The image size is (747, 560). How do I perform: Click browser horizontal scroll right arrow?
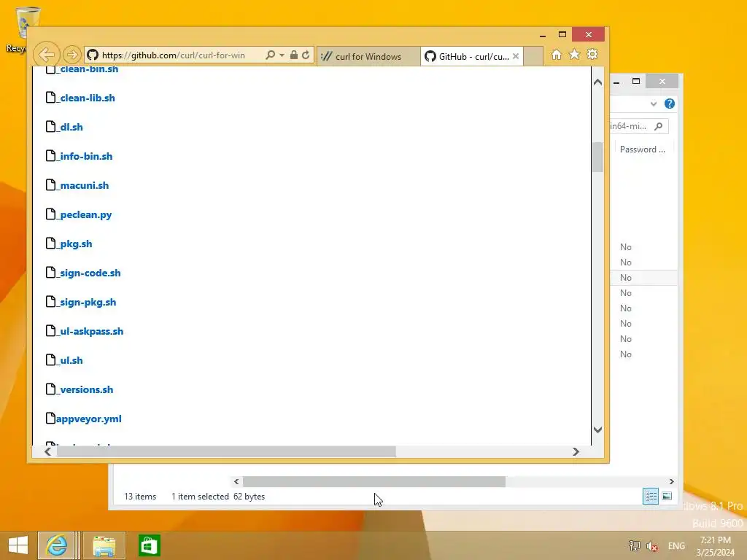click(576, 451)
